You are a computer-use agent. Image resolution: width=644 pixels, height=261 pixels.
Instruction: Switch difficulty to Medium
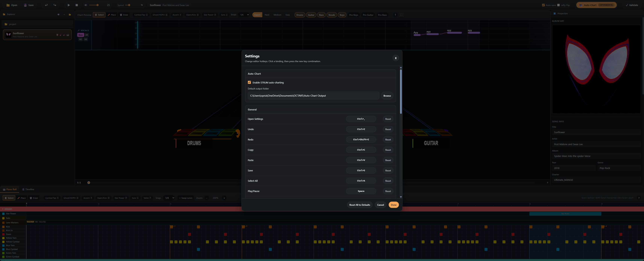click(x=277, y=15)
